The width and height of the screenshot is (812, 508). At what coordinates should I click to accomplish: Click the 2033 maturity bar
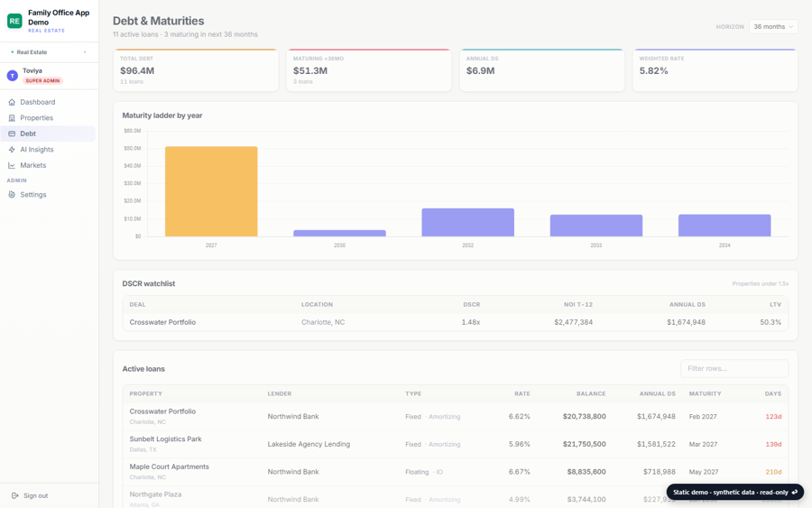click(x=596, y=226)
